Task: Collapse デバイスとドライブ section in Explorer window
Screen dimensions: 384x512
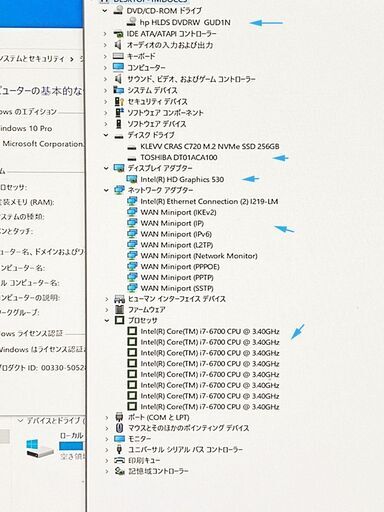Action: point(20,421)
